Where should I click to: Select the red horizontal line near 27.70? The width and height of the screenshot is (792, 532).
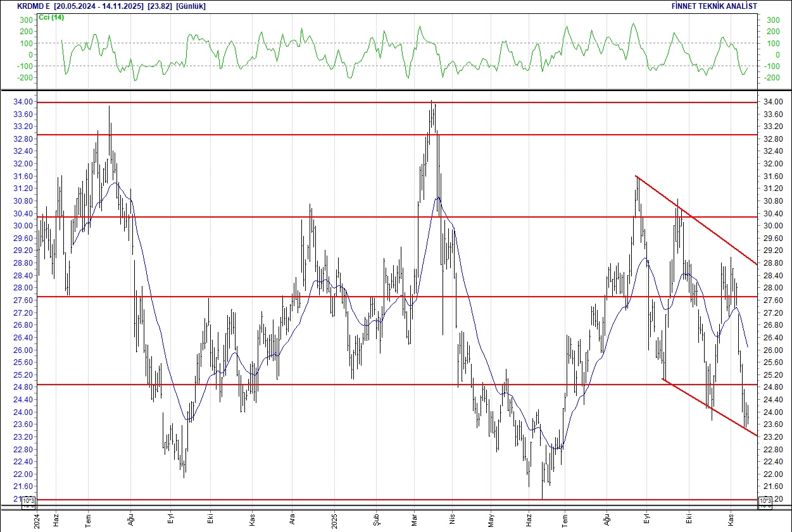pyautogui.click(x=253, y=296)
